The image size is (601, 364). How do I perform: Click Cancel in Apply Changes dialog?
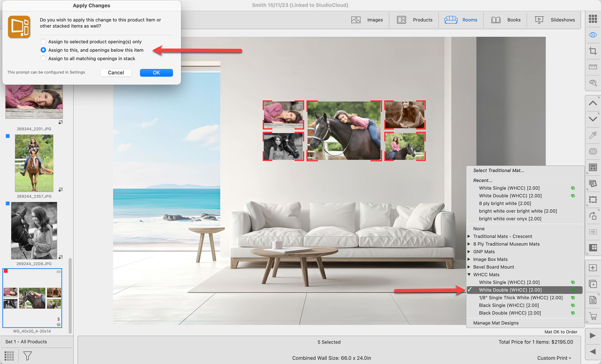tap(116, 73)
